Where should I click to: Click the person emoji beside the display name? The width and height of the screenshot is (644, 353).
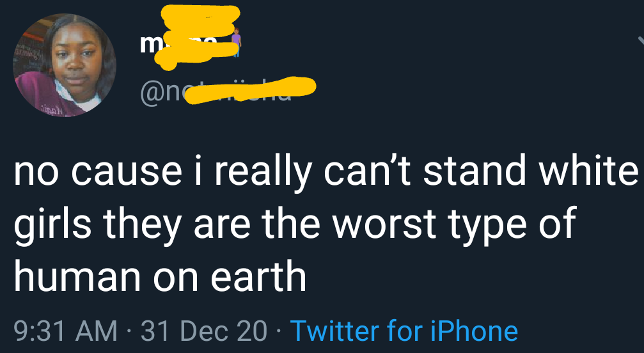point(235,40)
